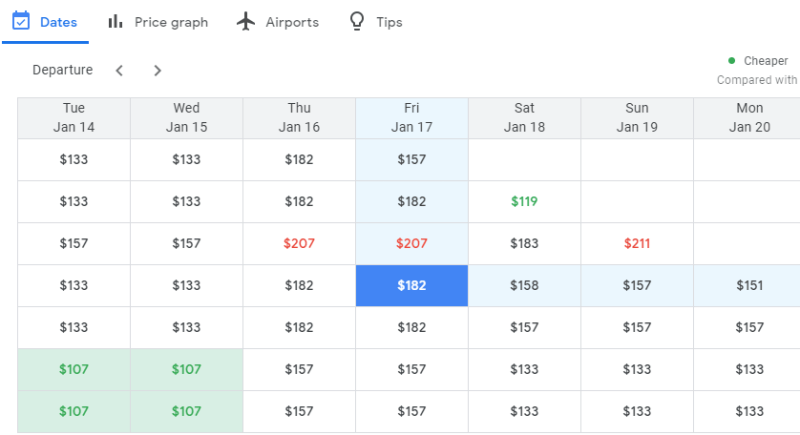Click the Fri Jan 17 column header
800x435 pixels.
click(x=411, y=118)
